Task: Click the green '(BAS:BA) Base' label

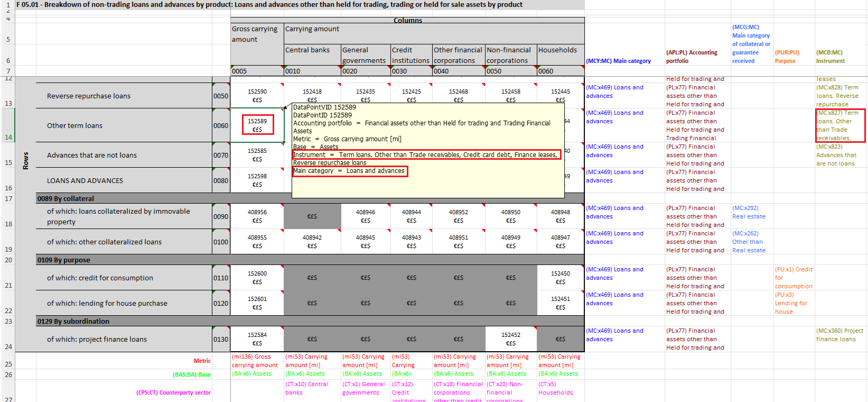Action: coord(191,374)
